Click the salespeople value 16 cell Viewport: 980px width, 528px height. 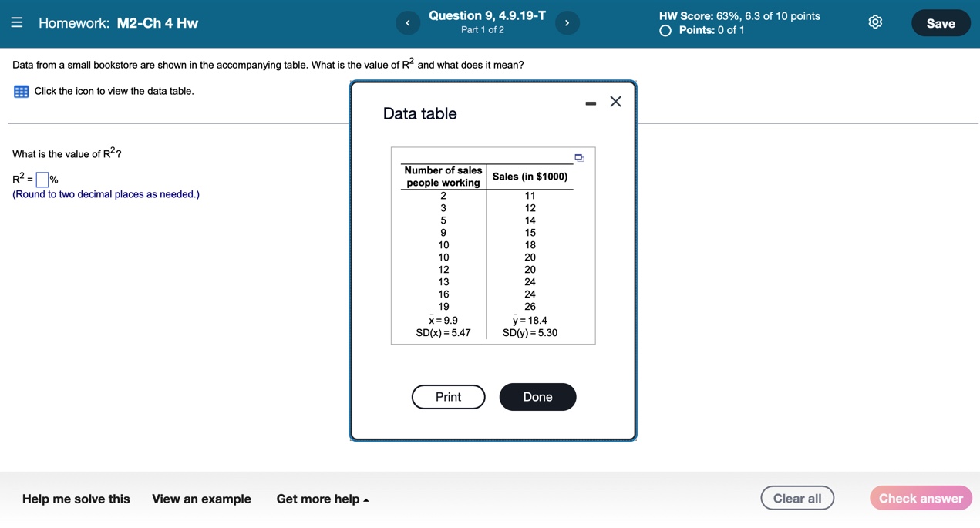[443, 294]
